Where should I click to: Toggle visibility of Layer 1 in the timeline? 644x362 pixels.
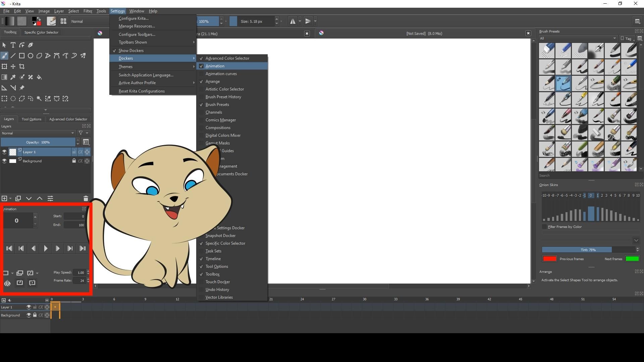coord(29,307)
